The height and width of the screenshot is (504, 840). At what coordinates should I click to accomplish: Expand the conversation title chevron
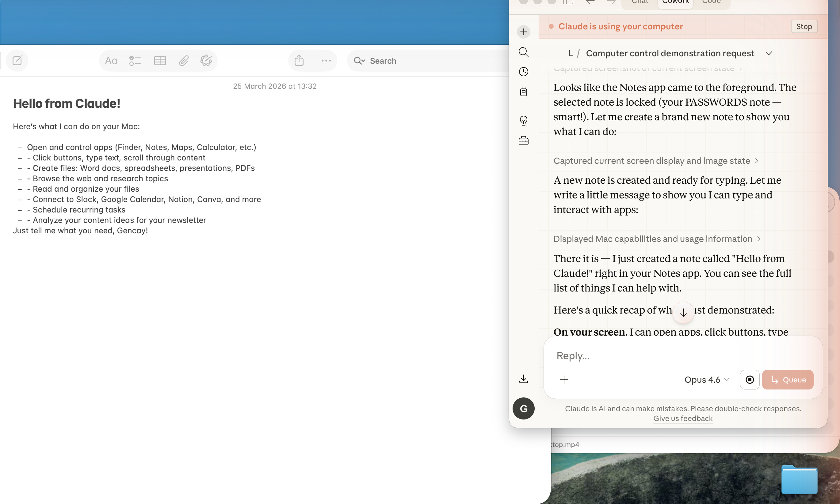click(x=769, y=53)
